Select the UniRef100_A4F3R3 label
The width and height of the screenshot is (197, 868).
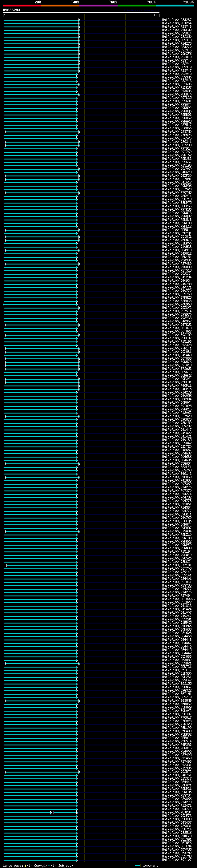[x=177, y=744]
